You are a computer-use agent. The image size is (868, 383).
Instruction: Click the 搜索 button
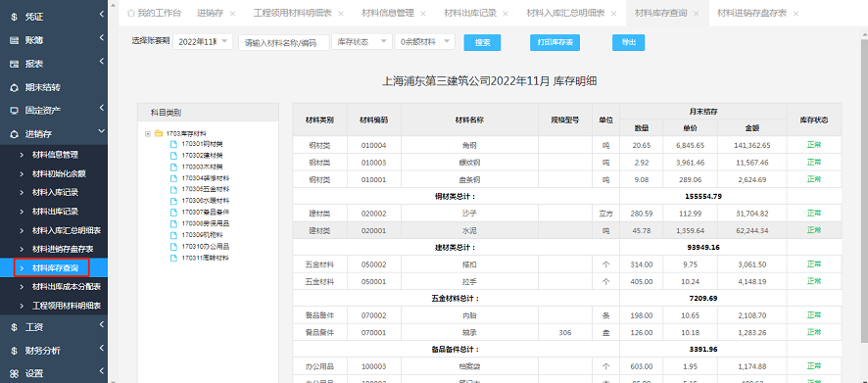click(x=482, y=43)
